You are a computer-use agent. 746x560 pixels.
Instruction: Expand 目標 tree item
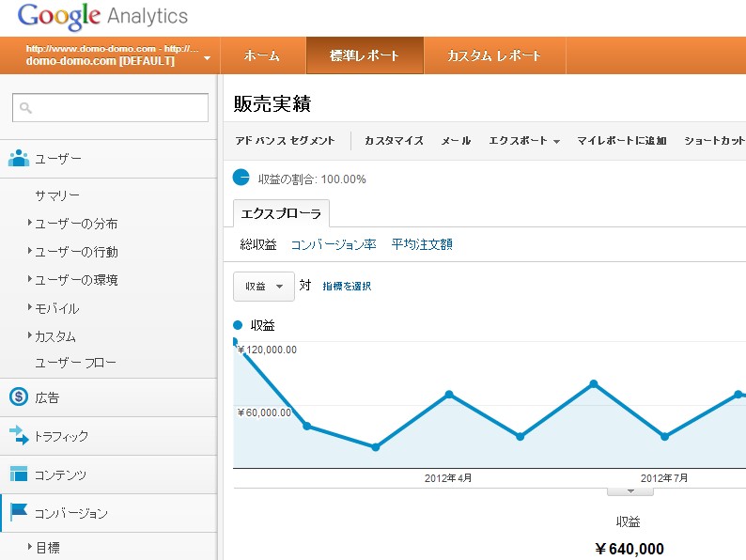click(x=29, y=547)
